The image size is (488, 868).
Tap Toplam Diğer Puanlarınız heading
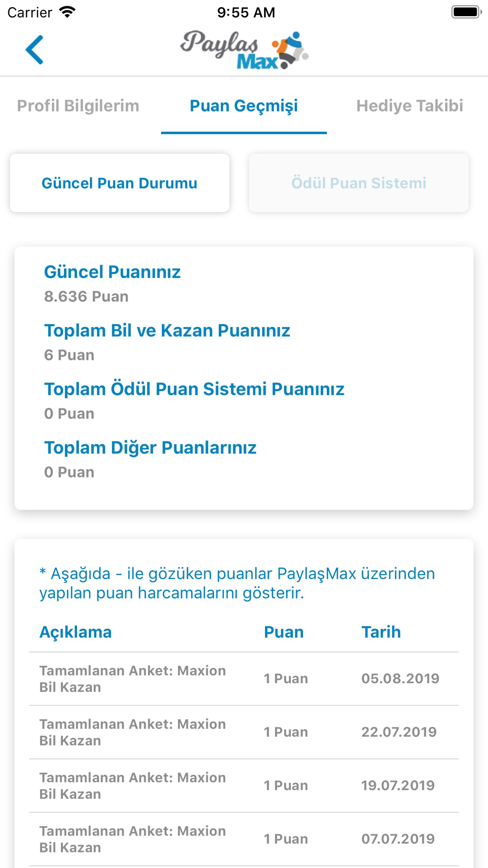[x=150, y=448]
